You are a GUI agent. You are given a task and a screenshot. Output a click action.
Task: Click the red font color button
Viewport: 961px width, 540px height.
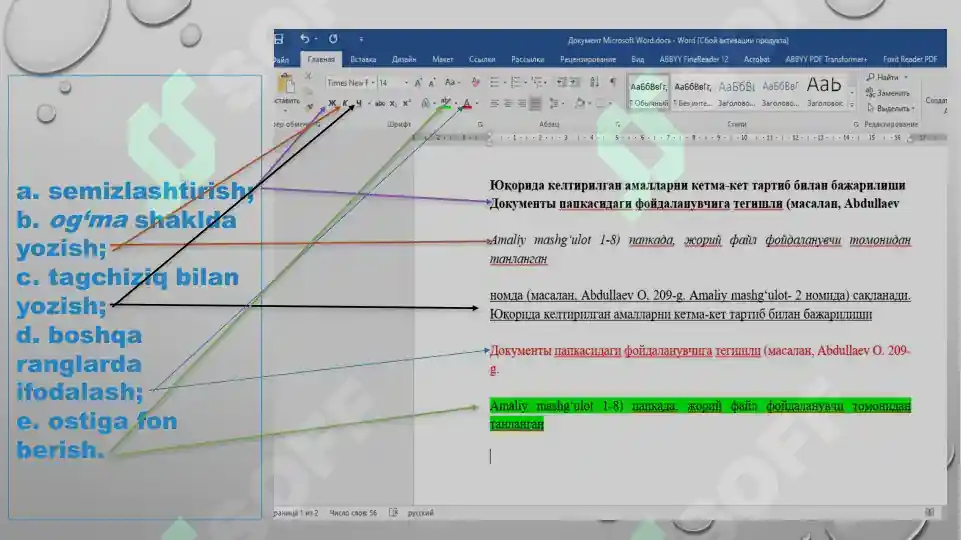[467, 104]
